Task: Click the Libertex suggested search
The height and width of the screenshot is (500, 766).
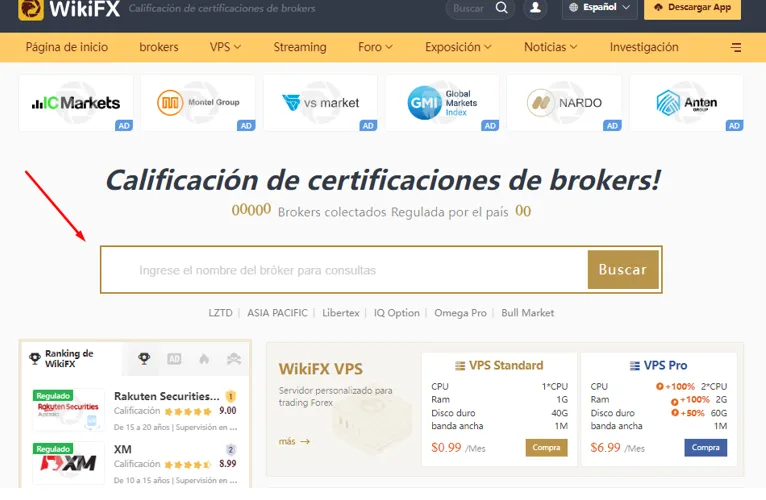Action: 340,313
